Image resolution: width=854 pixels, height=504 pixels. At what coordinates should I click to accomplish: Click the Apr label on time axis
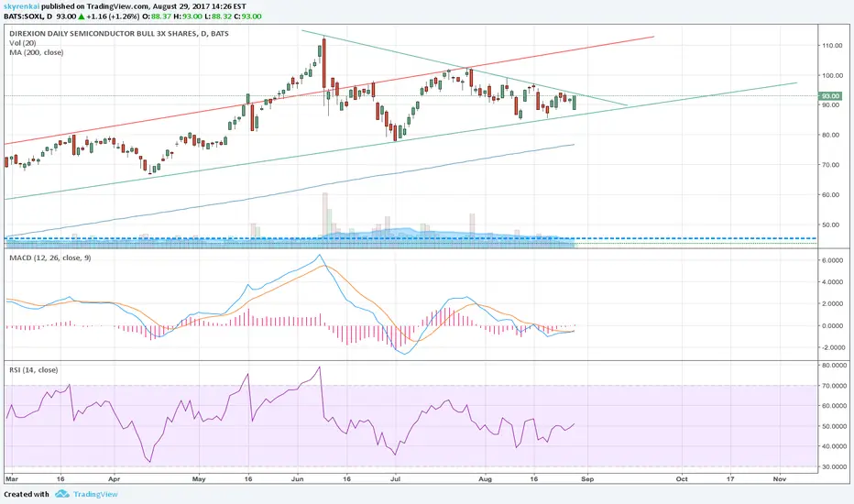114,479
